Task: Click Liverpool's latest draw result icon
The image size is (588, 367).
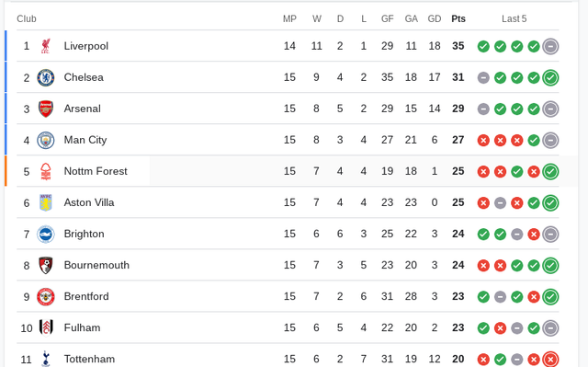Action: point(550,47)
